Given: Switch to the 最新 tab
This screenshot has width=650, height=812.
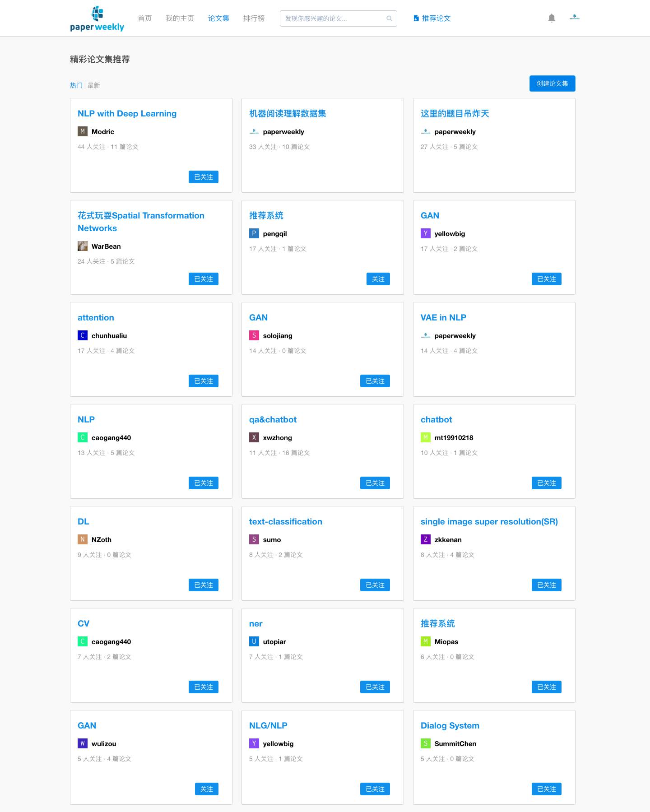Looking at the screenshot, I should click(94, 85).
